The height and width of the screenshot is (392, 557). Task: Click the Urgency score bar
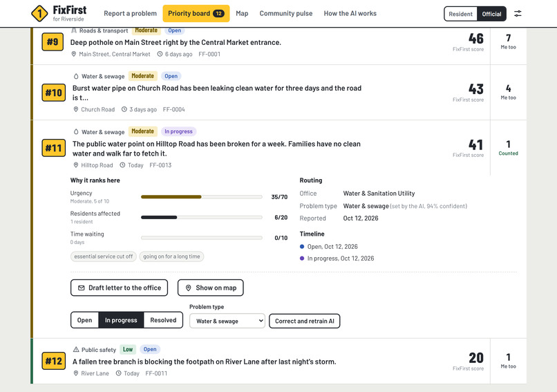pos(201,197)
